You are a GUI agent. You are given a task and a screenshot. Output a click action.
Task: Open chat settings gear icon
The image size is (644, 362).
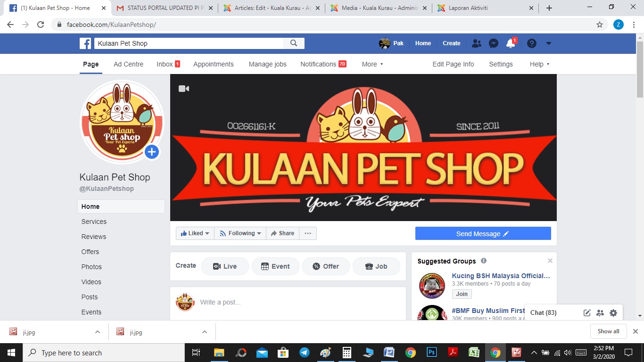pos(613,313)
